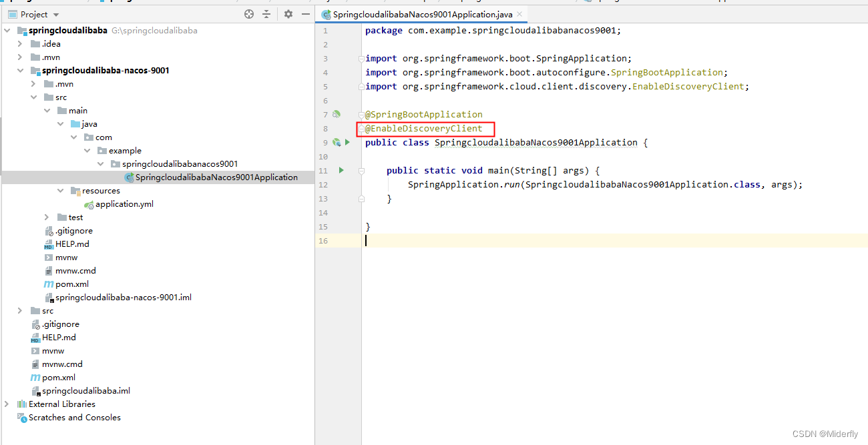Open pom.xml in nacos-9001 module

coord(72,284)
